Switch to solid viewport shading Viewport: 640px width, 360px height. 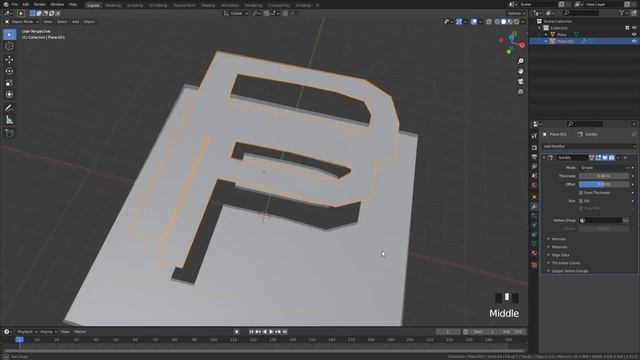coord(504,22)
